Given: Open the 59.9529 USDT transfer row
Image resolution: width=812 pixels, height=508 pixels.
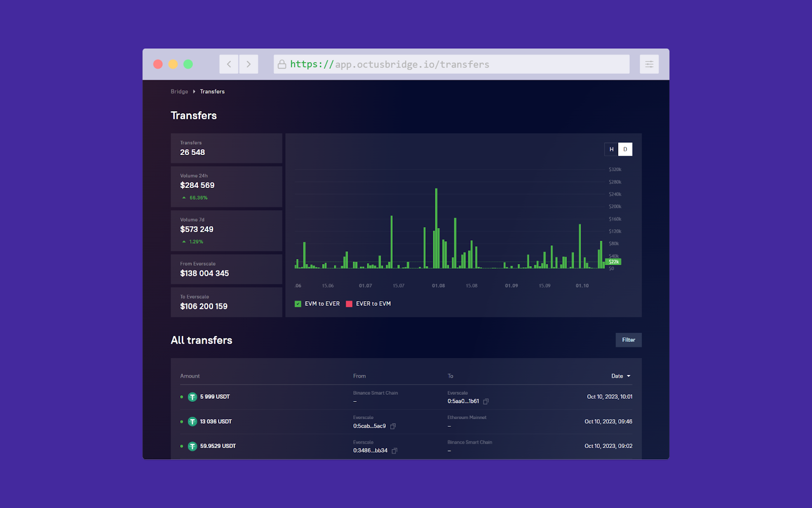Looking at the screenshot, I should tap(406, 446).
